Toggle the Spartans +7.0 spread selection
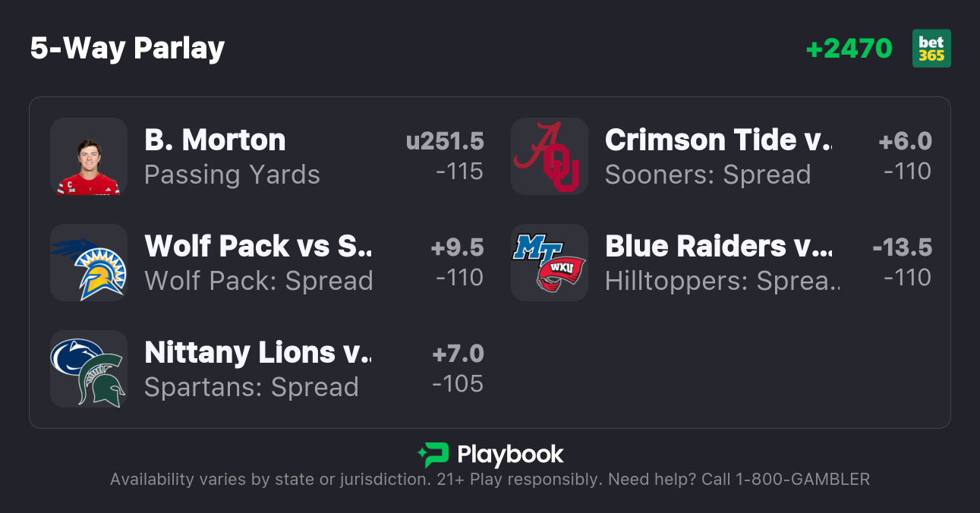The width and height of the screenshot is (980, 513). point(459,354)
